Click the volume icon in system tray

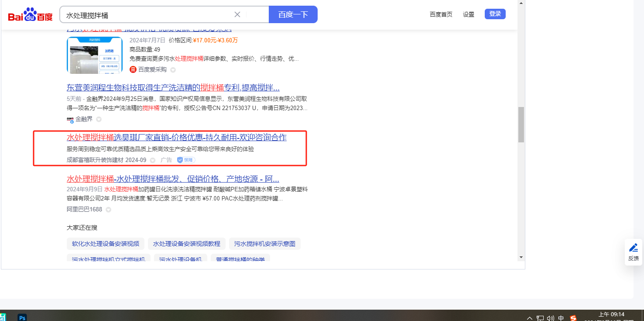pyautogui.click(x=550, y=318)
